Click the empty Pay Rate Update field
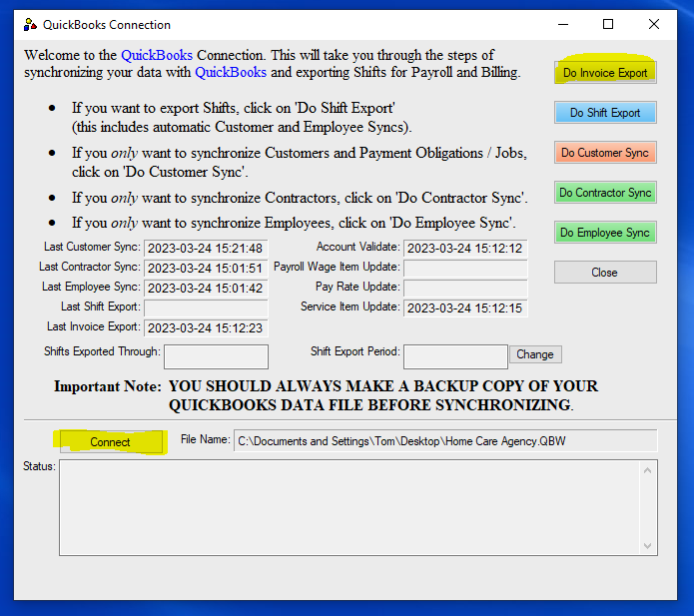Screen dimensions: 694x616 click(x=465, y=289)
